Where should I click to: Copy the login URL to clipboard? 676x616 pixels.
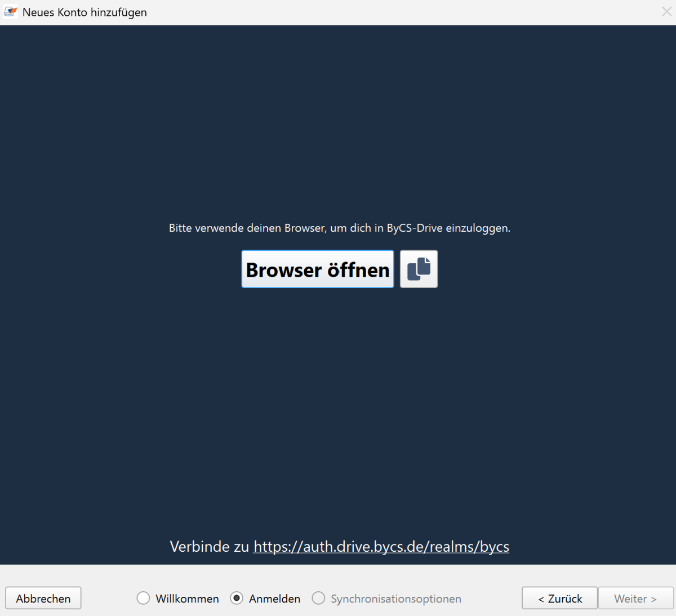coord(419,269)
